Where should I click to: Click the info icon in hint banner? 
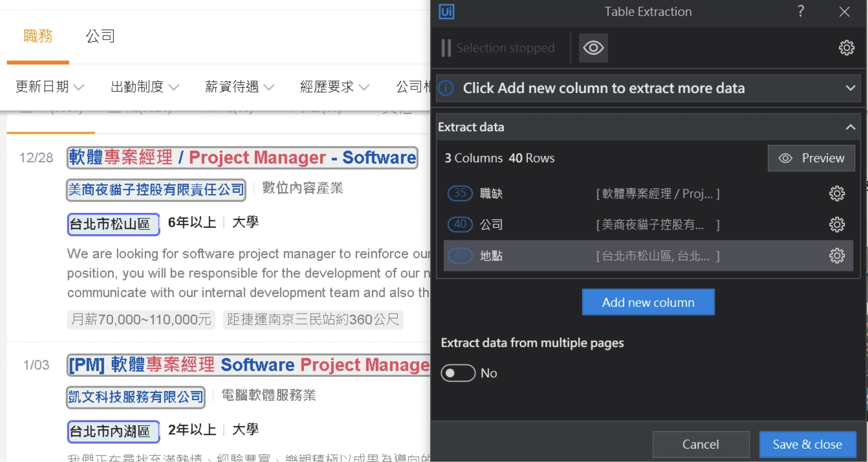[x=446, y=88]
